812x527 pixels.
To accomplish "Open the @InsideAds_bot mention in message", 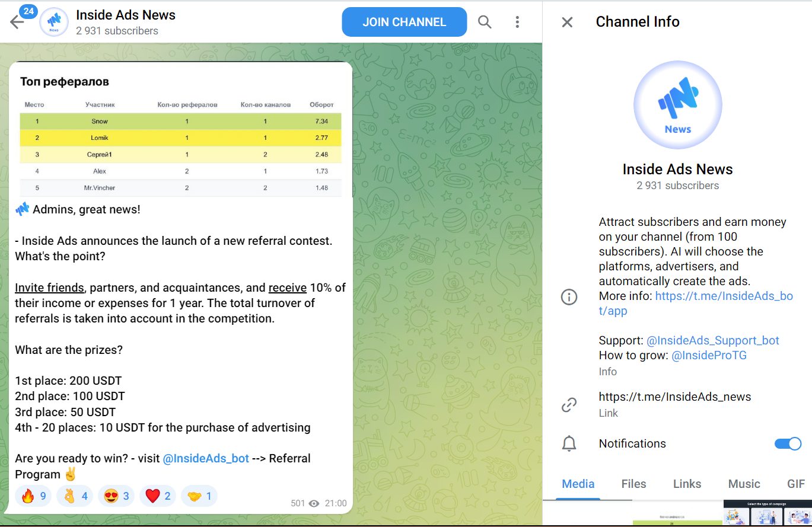I will coord(206,459).
